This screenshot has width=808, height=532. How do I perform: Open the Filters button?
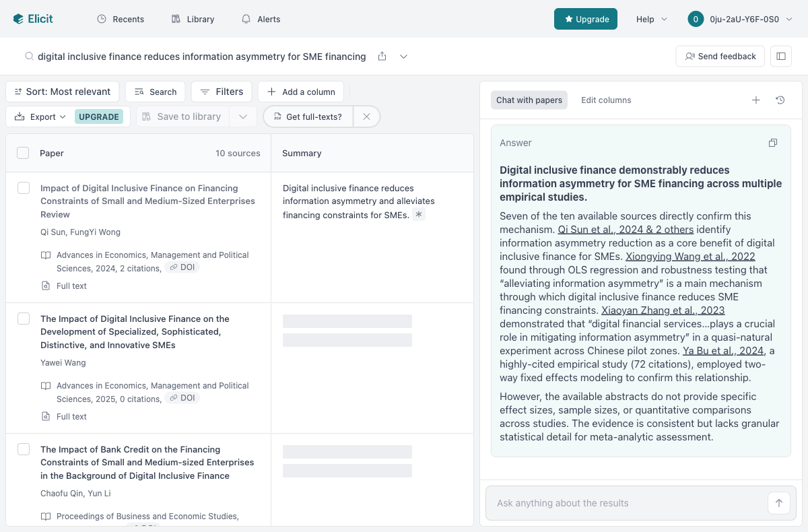[x=222, y=92]
